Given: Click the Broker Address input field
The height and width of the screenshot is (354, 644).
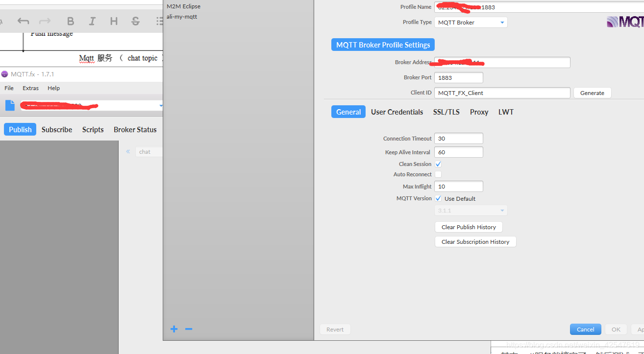Looking at the screenshot, I should point(502,62).
